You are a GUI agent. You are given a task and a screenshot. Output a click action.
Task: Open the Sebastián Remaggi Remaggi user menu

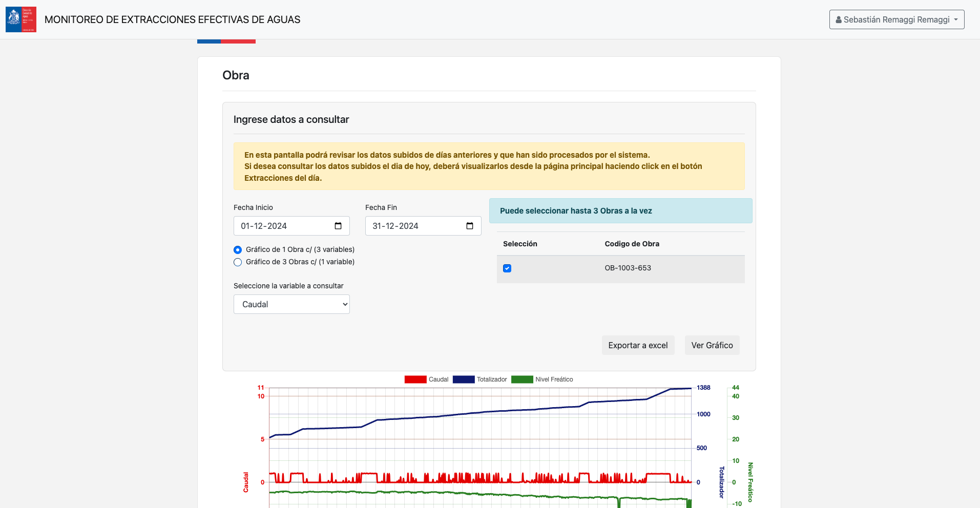pyautogui.click(x=896, y=19)
